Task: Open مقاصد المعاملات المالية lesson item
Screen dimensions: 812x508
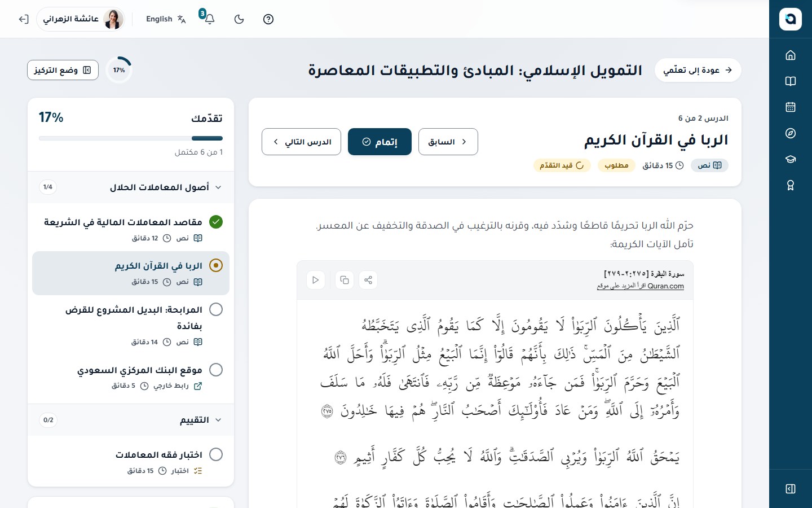Action: [131, 229]
